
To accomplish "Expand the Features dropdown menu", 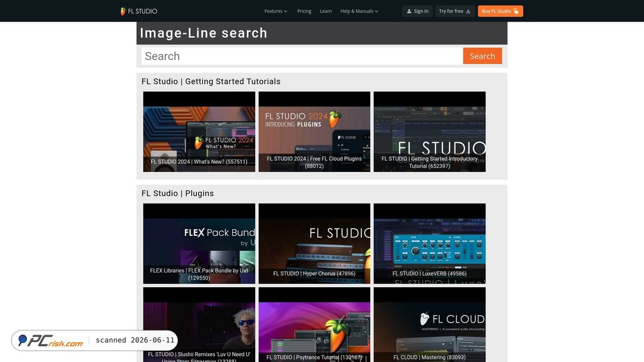I will [276, 11].
